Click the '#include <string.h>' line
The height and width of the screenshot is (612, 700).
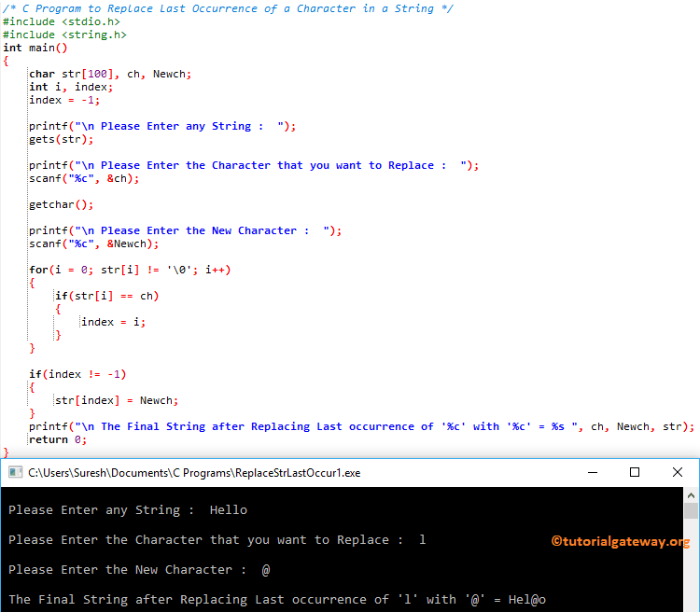(x=64, y=35)
